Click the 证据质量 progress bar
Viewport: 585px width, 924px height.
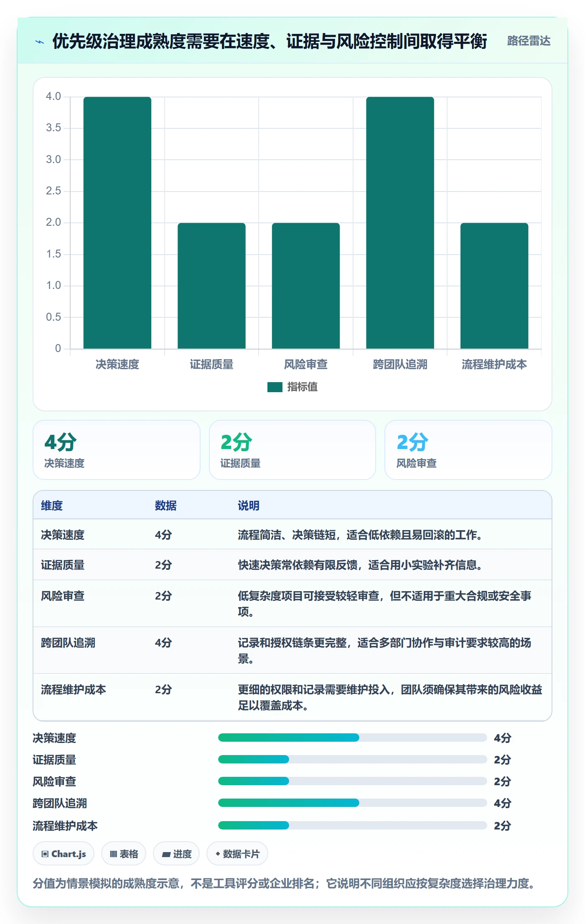click(352, 759)
